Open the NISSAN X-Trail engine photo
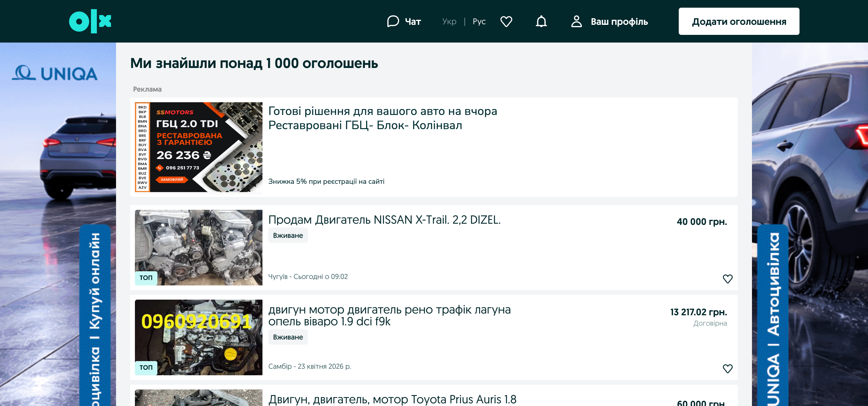 click(x=198, y=248)
